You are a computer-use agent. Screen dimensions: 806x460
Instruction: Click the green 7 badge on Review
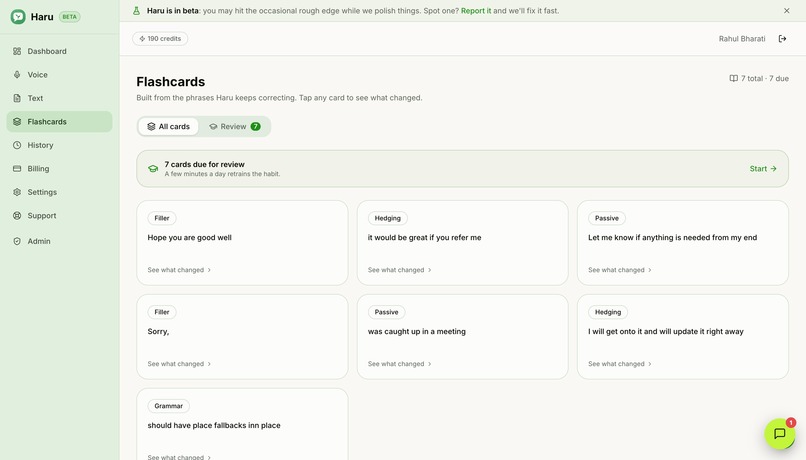pos(255,126)
